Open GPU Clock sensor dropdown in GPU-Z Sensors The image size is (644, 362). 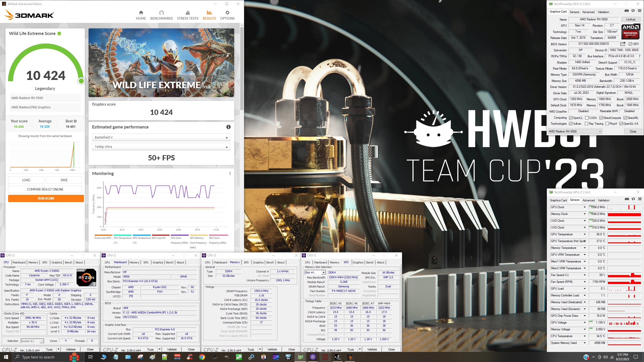point(585,207)
